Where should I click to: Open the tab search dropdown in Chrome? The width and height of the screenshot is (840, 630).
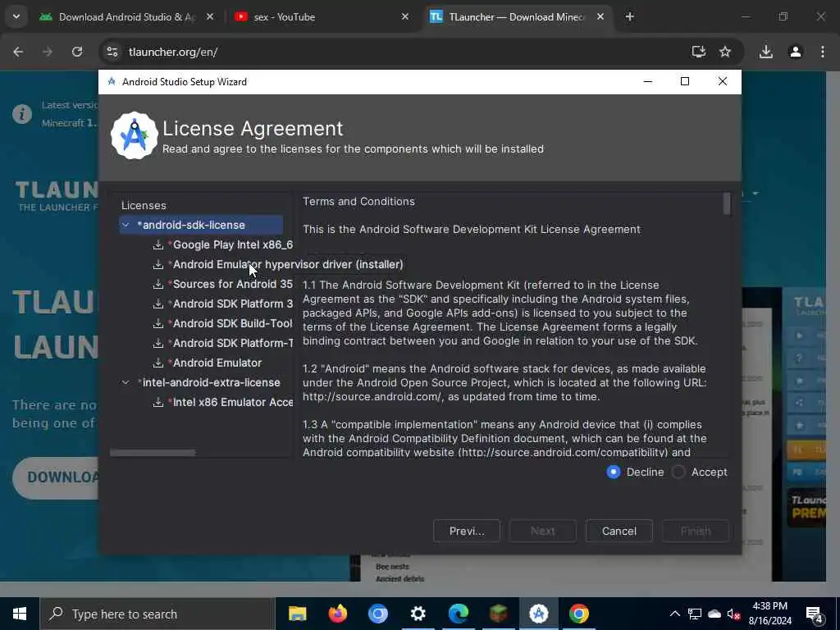pos(16,17)
